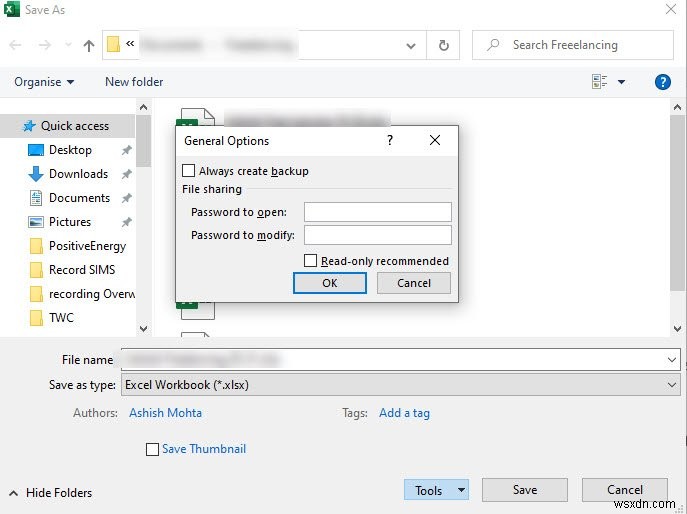Expand the File name dropdown arrow

[x=672, y=360]
